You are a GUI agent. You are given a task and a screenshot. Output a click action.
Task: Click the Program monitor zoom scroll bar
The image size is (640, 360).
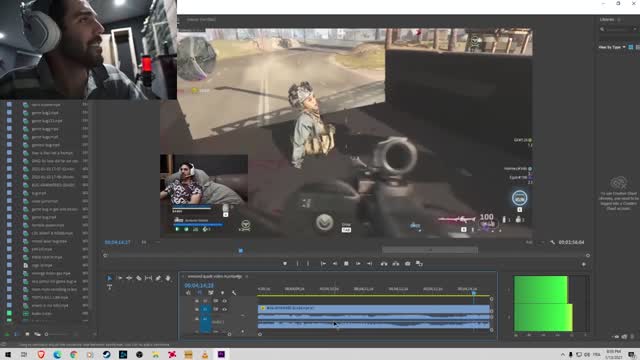click(x=430, y=250)
